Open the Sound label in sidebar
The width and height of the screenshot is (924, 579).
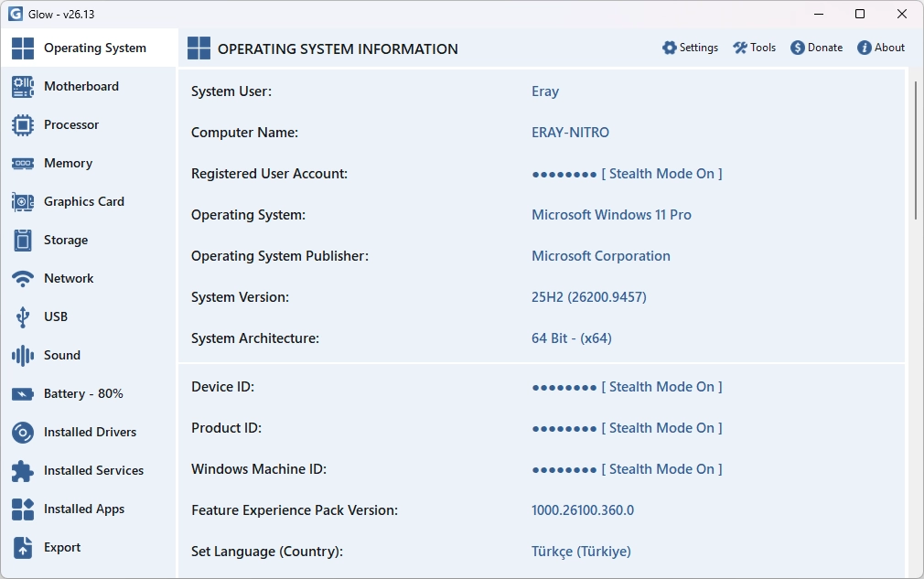point(62,355)
